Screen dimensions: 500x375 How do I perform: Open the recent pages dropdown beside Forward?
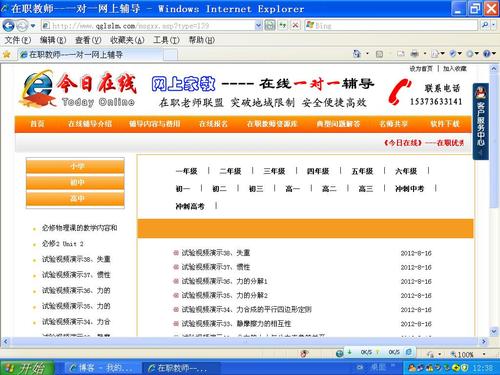click(x=33, y=25)
